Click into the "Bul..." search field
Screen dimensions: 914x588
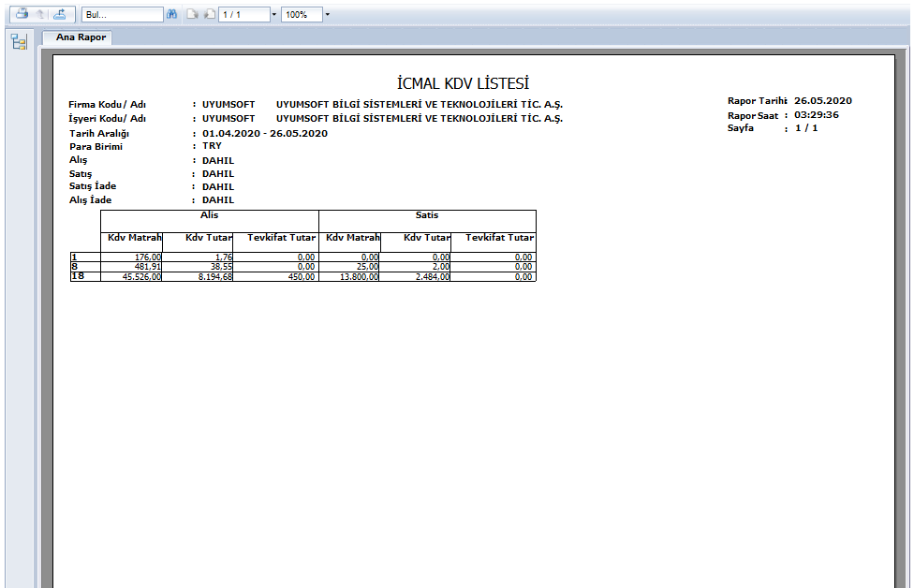click(x=120, y=15)
